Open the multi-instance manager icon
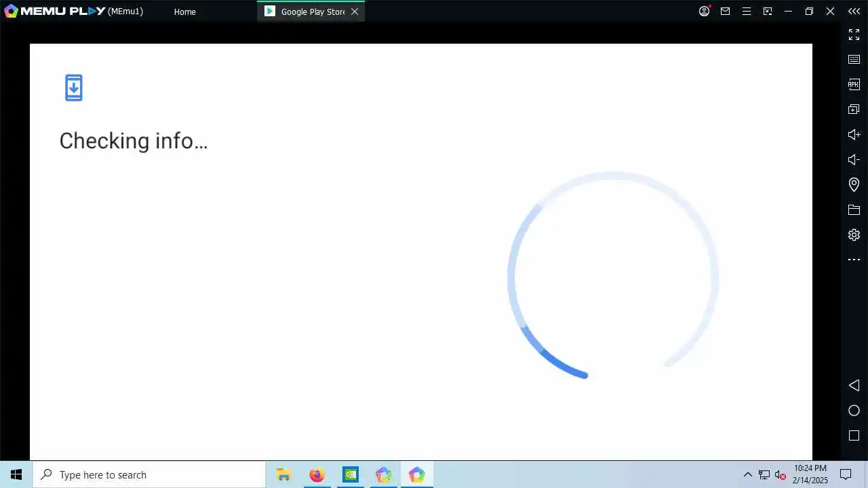The image size is (868, 488). (854, 109)
